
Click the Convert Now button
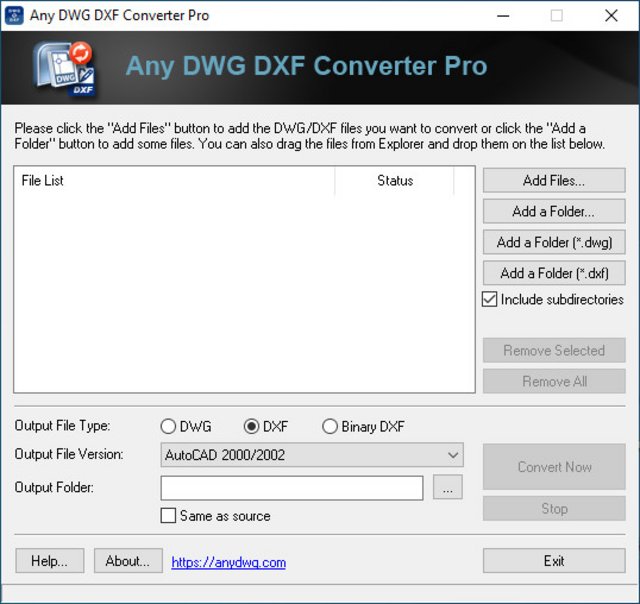554,466
